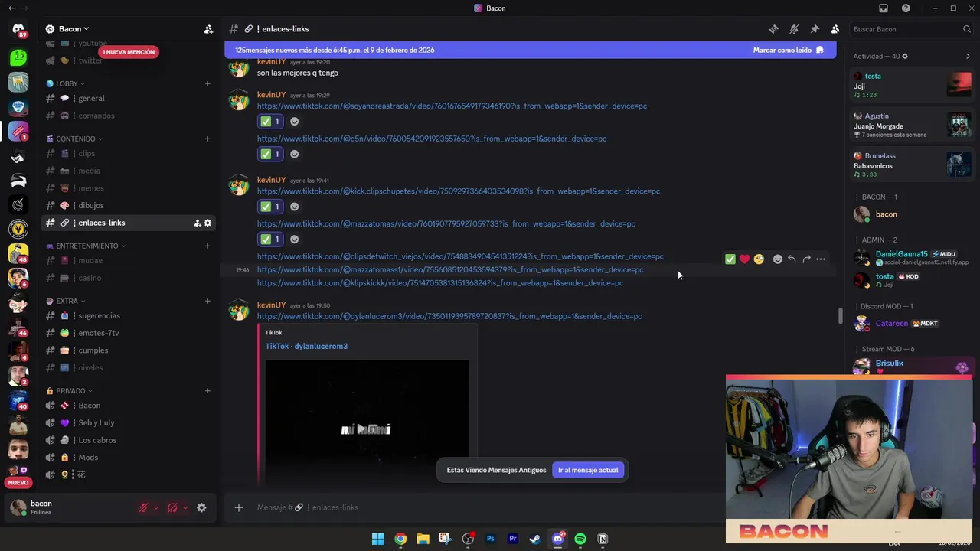Open DanielGauna15 member profile
This screenshot has height=551, width=980.
click(912, 258)
